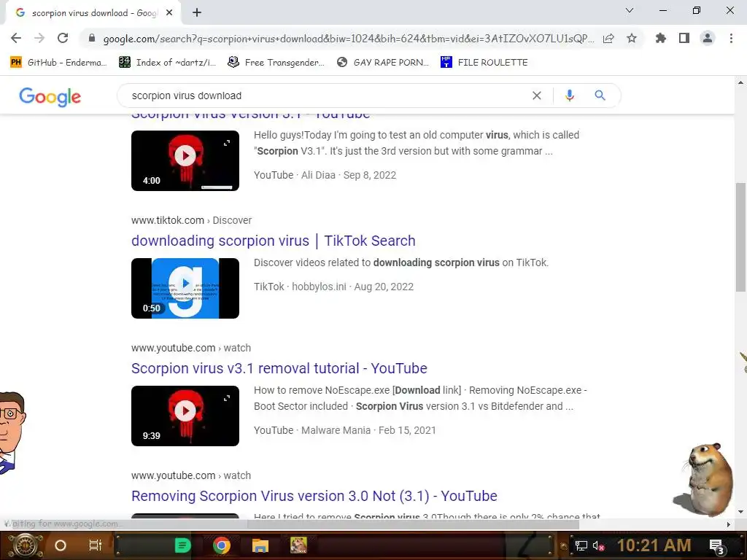Open a new tab with the plus button
Viewport: 747px width, 560px height.
[x=197, y=13]
